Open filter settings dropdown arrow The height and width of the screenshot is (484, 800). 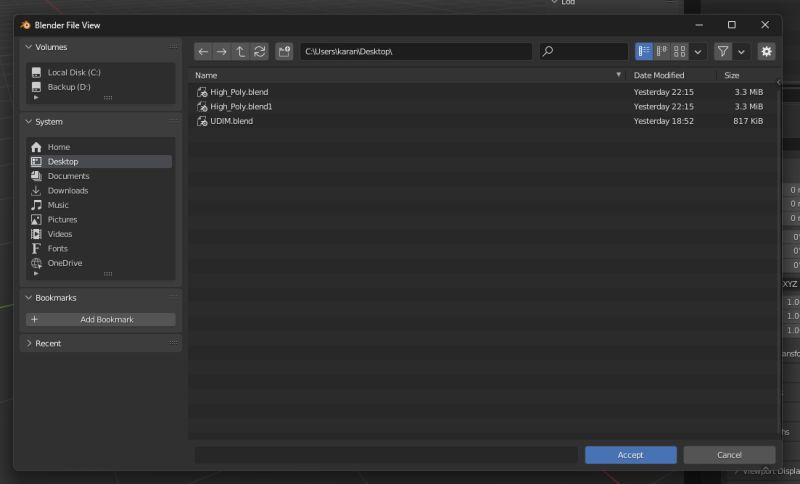(x=741, y=52)
